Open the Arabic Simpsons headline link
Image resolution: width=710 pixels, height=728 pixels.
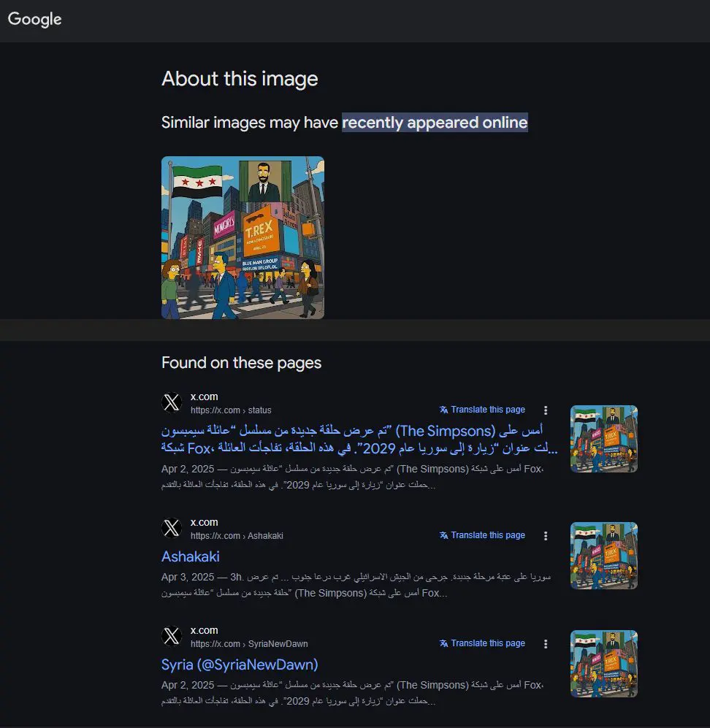[x=359, y=440]
